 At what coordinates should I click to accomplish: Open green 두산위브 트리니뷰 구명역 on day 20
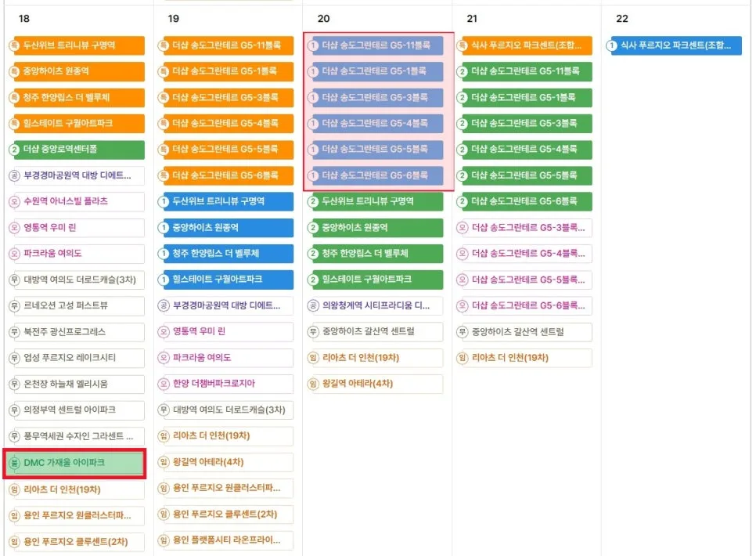(x=375, y=201)
